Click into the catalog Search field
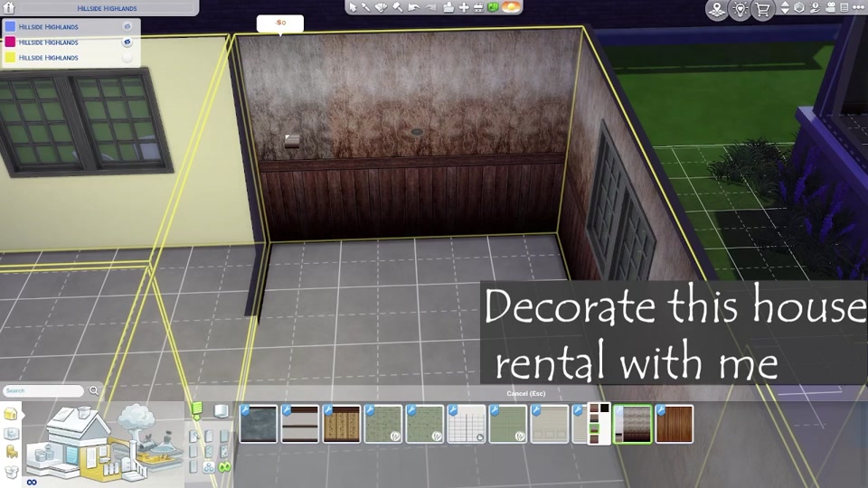The image size is (868, 488). tap(43, 390)
